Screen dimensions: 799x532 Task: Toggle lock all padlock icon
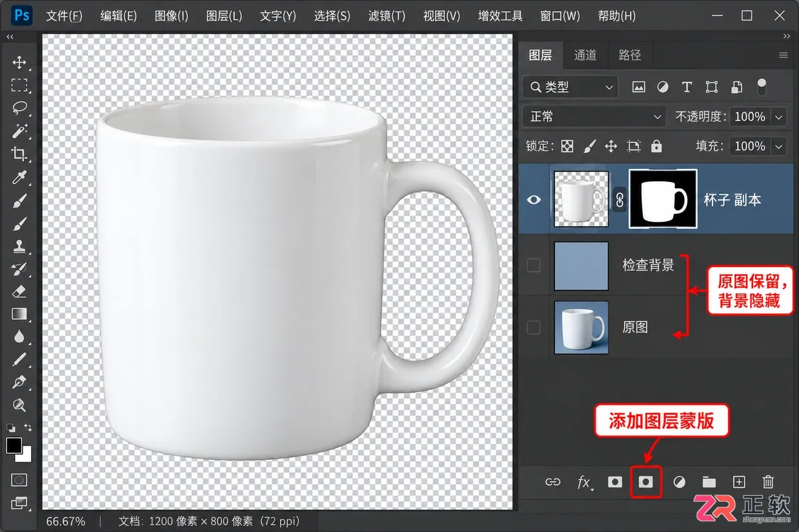[656, 146]
